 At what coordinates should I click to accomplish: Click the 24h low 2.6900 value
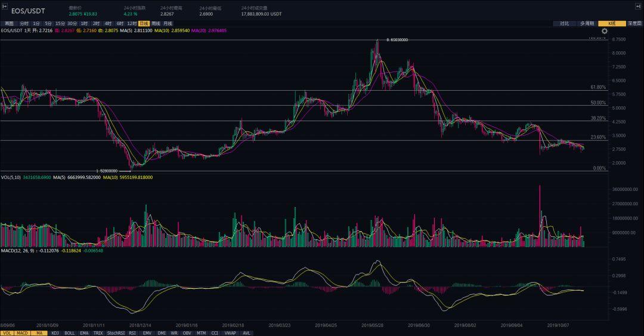tap(206, 14)
